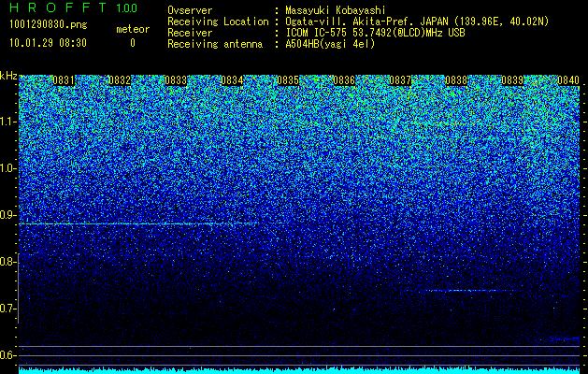This screenshot has height=374, width=588.
Task: Click the 1.0 frequency axis label
Action: click(8, 169)
